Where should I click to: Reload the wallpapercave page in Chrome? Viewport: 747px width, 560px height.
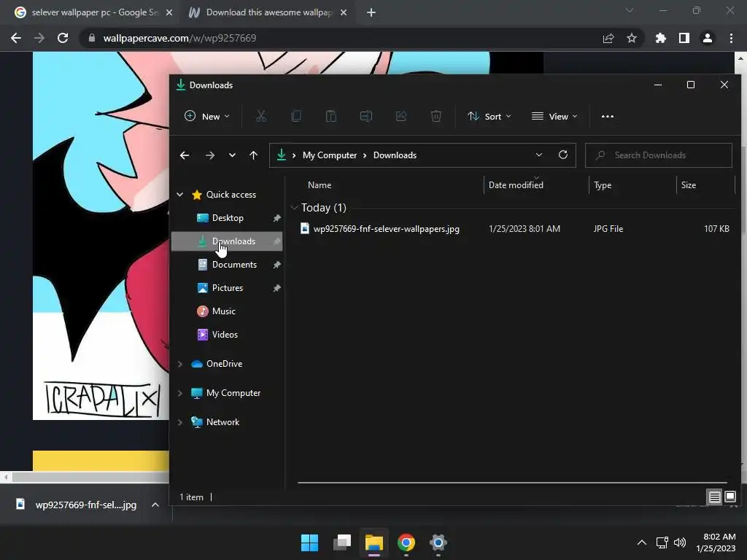63,38
